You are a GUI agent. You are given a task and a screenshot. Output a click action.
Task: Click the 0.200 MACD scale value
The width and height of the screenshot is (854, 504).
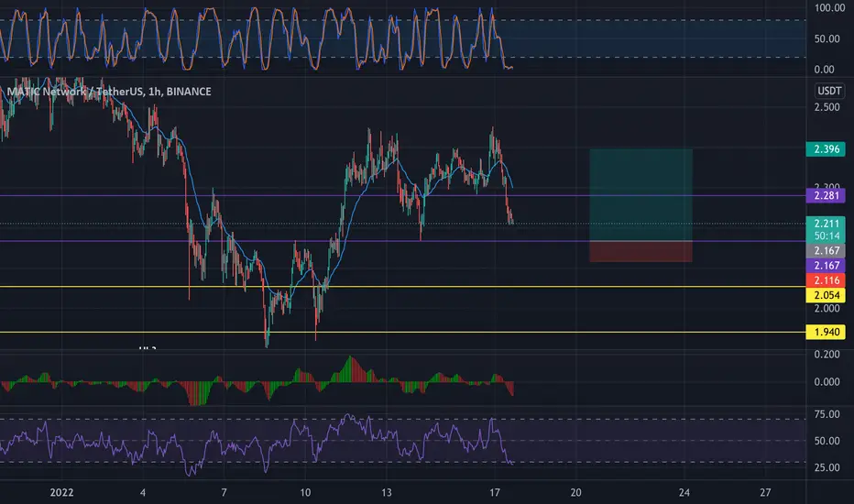pyautogui.click(x=827, y=354)
